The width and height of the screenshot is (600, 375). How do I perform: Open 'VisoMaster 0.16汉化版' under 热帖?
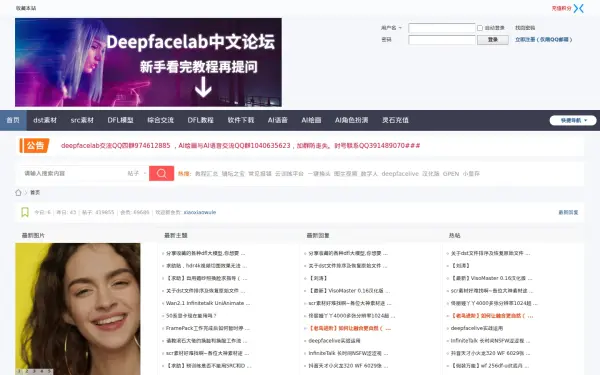[491, 278]
